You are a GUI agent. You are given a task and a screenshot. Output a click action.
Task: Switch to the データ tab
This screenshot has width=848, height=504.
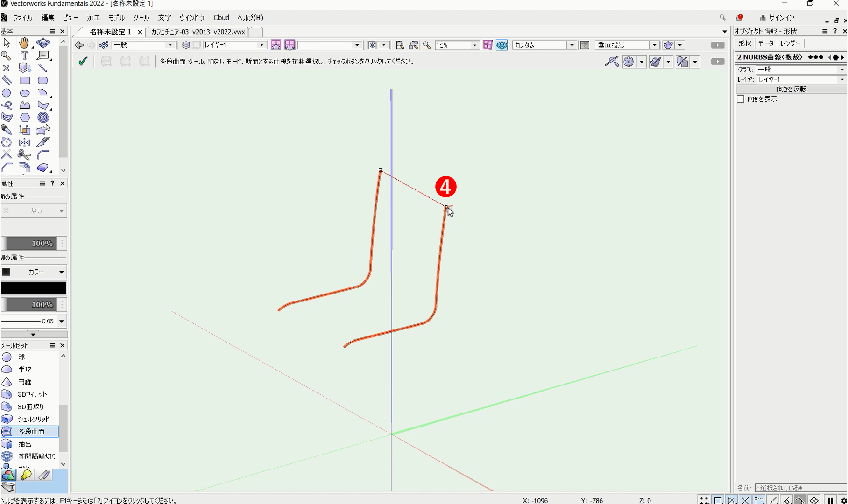[x=766, y=43]
